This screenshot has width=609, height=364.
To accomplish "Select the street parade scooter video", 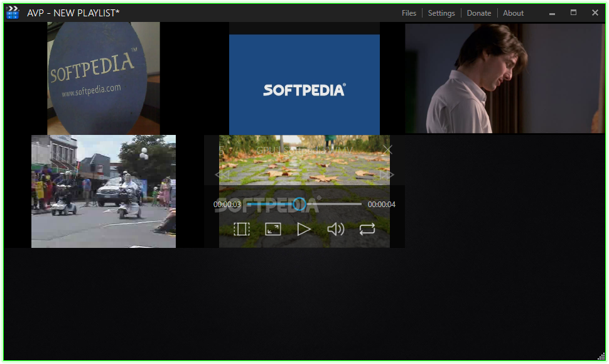I will [104, 191].
